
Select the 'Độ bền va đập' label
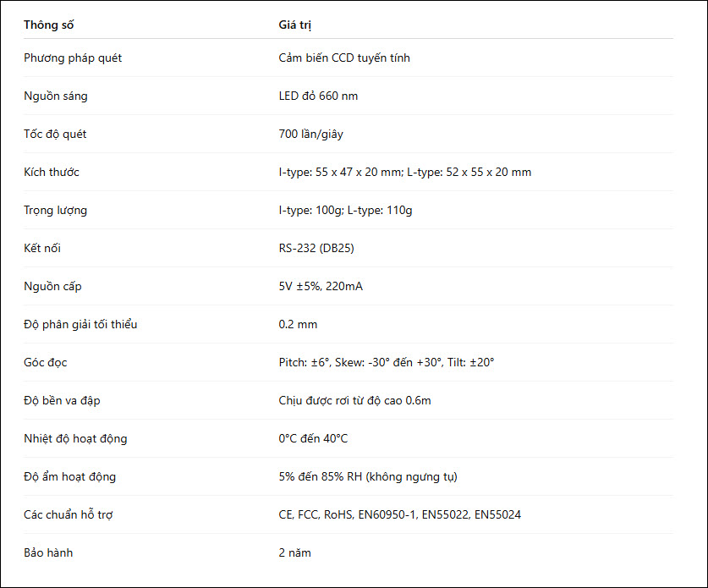click(x=62, y=400)
